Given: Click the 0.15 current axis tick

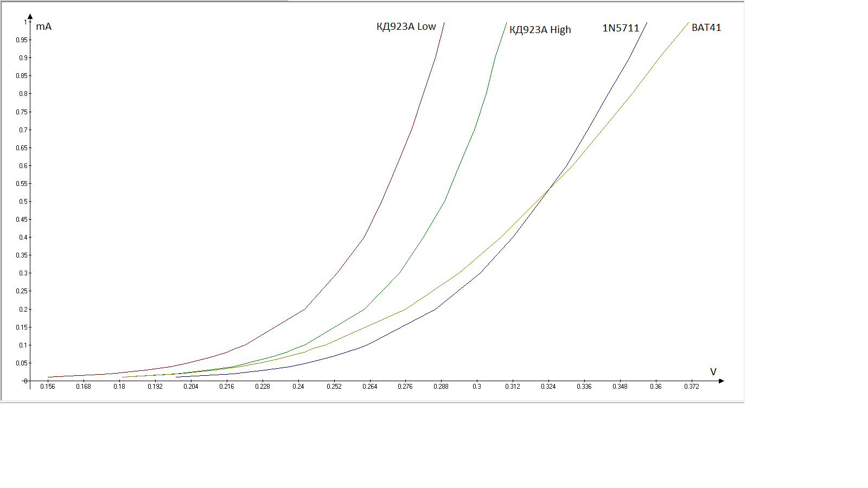Looking at the screenshot, I should (x=22, y=328).
